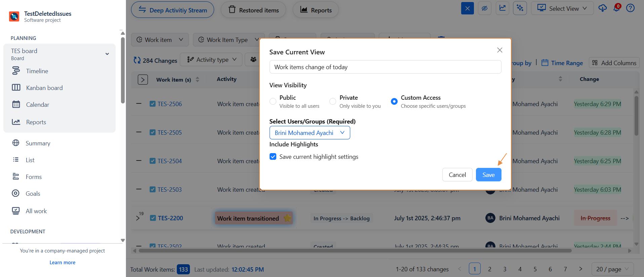Open the help question mark icon
This screenshot has height=277, width=644.
(x=630, y=8)
